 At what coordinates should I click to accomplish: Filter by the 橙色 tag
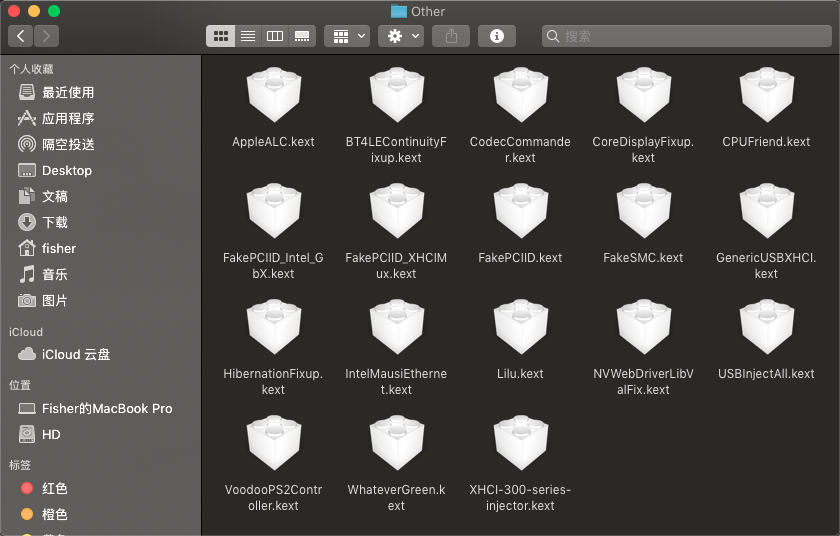coord(101,515)
